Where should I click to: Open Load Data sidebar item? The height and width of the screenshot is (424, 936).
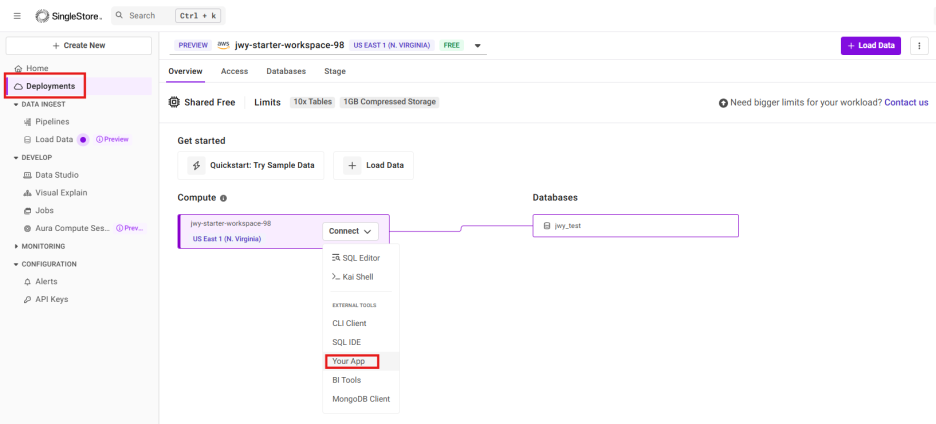coord(54,139)
